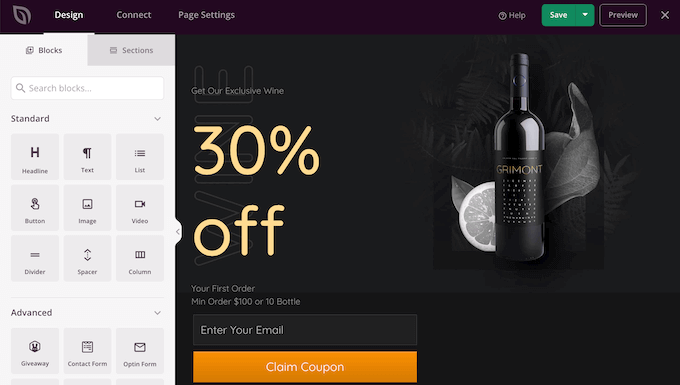
Task: Add the Optin Form block
Action: [x=140, y=351]
